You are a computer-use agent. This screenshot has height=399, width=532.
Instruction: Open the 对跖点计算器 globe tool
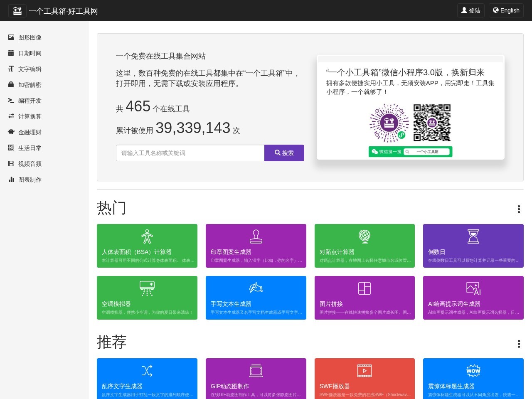click(x=365, y=246)
